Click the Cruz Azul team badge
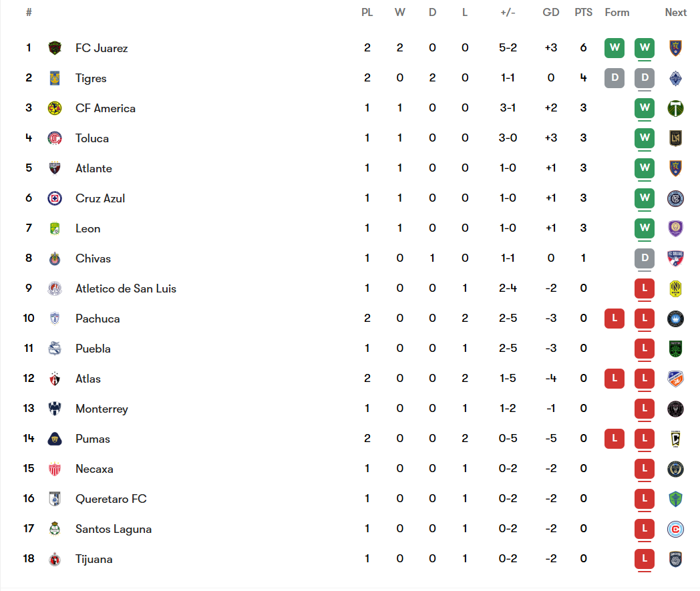 (55, 198)
